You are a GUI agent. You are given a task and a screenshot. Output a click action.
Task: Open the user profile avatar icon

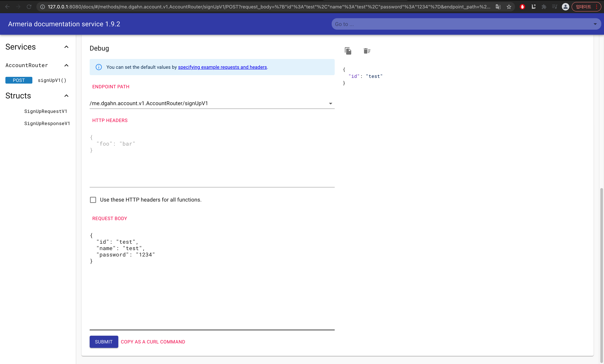point(565,7)
